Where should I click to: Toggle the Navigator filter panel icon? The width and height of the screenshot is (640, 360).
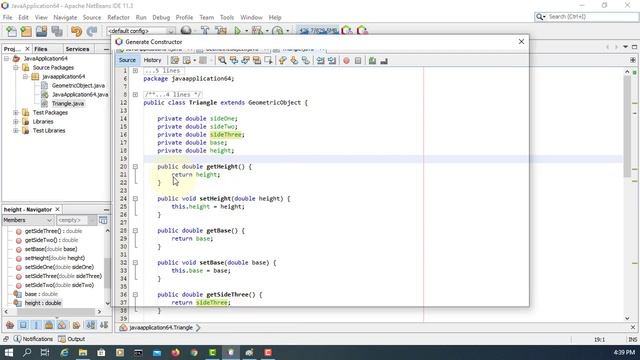[103, 220]
